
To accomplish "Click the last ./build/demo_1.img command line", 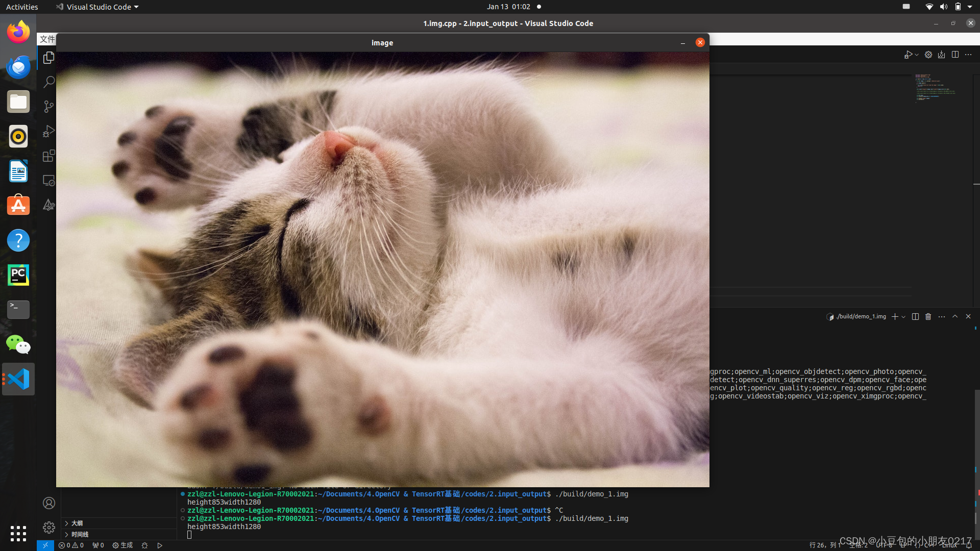I will coord(408,518).
